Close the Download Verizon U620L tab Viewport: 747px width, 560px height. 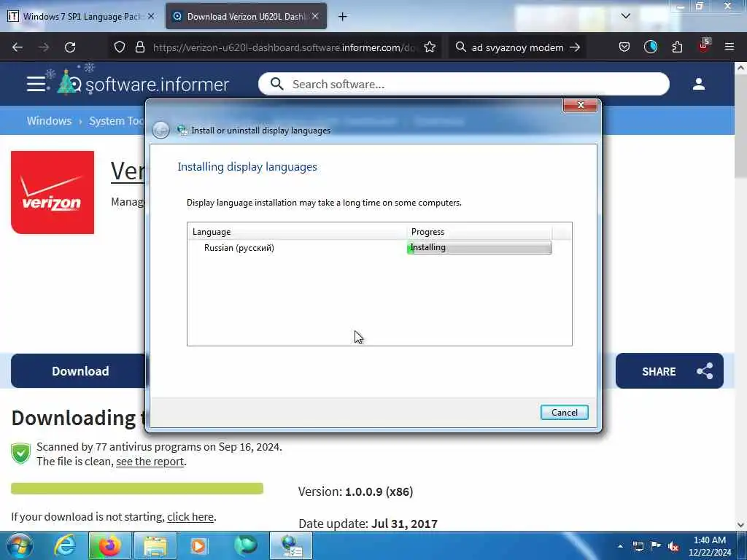click(x=315, y=16)
